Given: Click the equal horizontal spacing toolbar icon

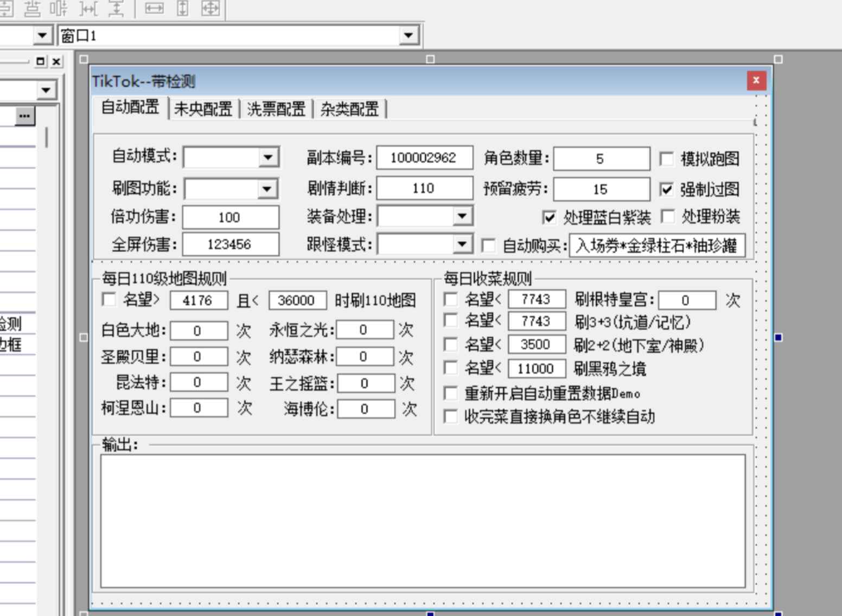Looking at the screenshot, I should coord(88,8).
